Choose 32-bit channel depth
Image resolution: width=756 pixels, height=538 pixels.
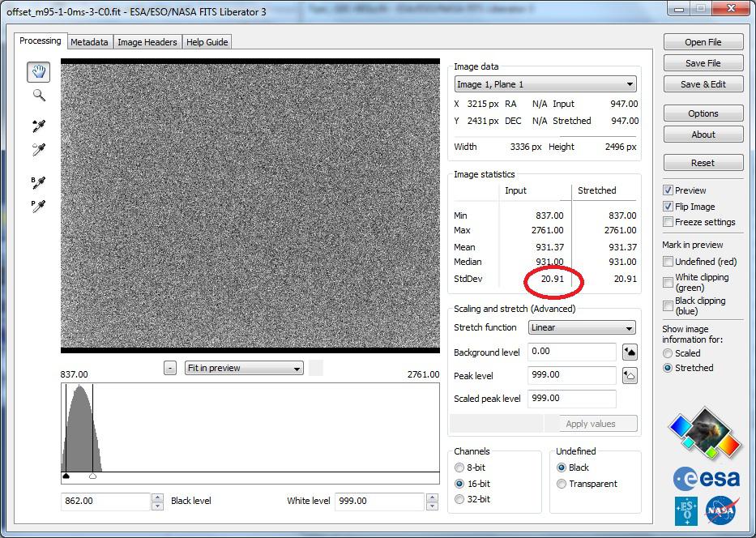[459, 499]
